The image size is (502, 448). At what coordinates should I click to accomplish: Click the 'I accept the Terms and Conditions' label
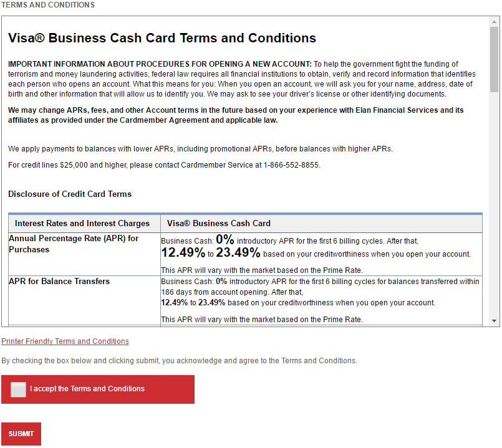click(87, 389)
